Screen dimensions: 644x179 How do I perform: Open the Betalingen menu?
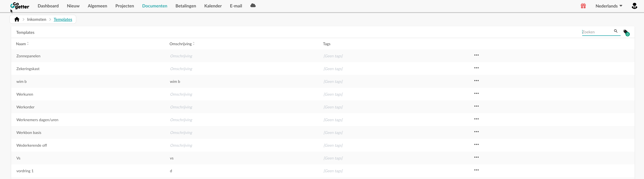pos(186,6)
